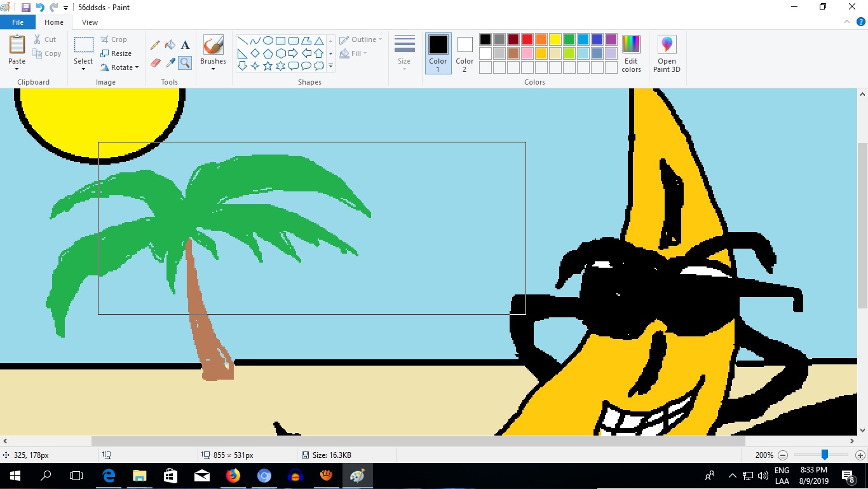Pick the yellow color swatch
Viewport: 868px width, 489px height.
point(555,39)
